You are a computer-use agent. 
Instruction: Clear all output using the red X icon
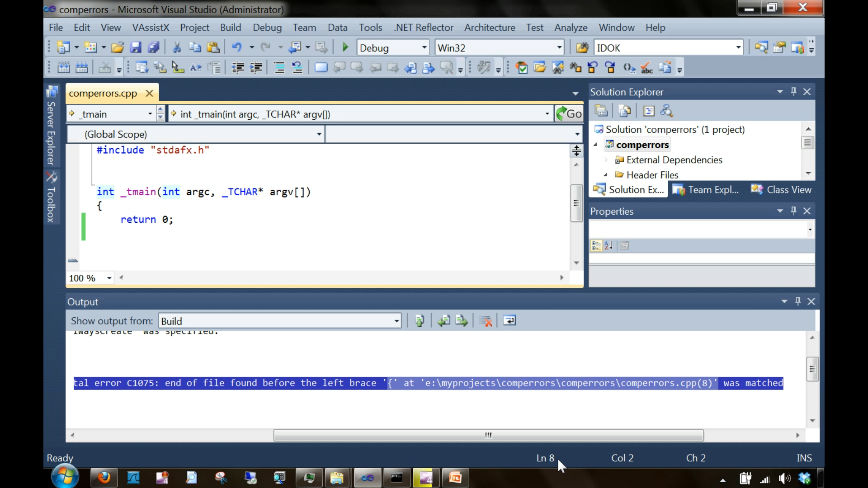486,320
